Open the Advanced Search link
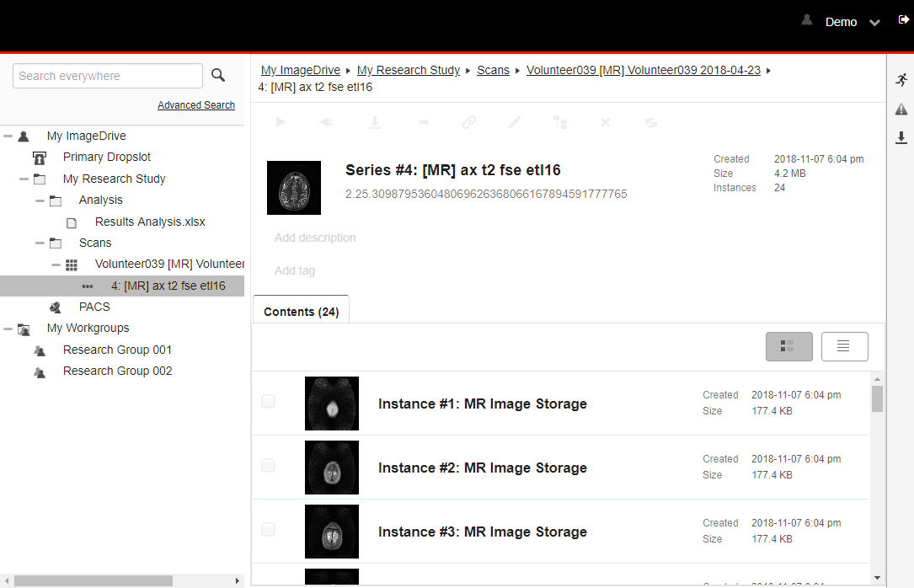The width and height of the screenshot is (914, 588). [x=195, y=105]
